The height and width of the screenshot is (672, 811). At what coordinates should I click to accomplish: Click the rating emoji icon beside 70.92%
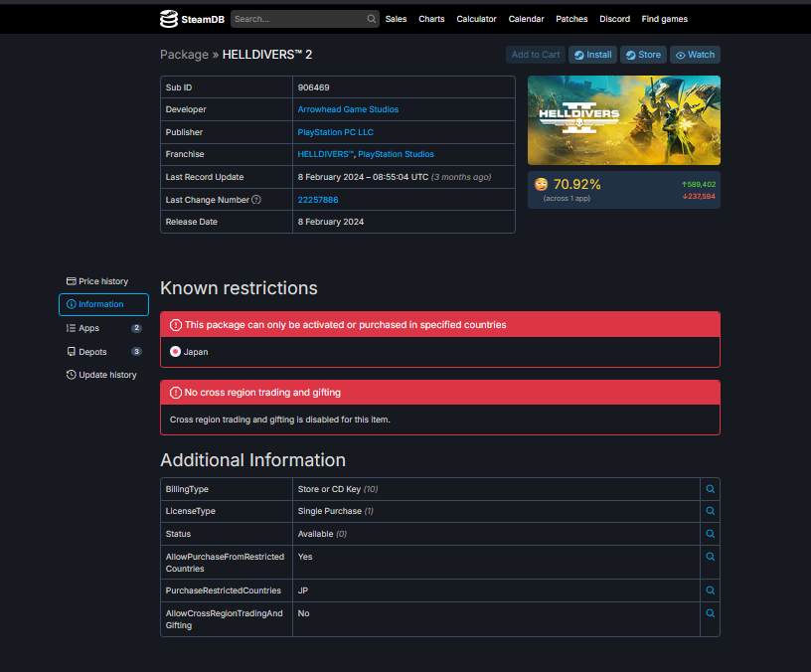(541, 185)
